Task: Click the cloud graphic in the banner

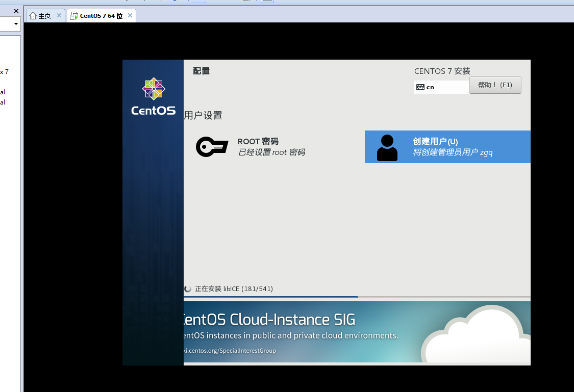Action: 476,334
